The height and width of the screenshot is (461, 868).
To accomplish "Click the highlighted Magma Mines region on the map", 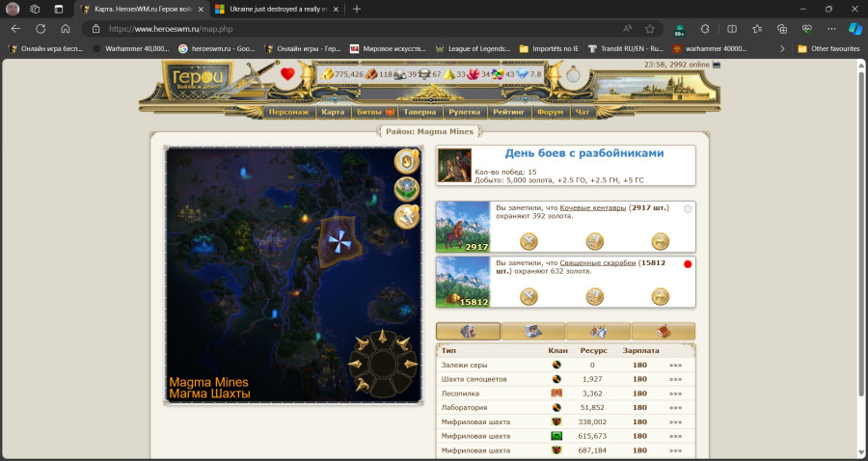I will [339, 242].
